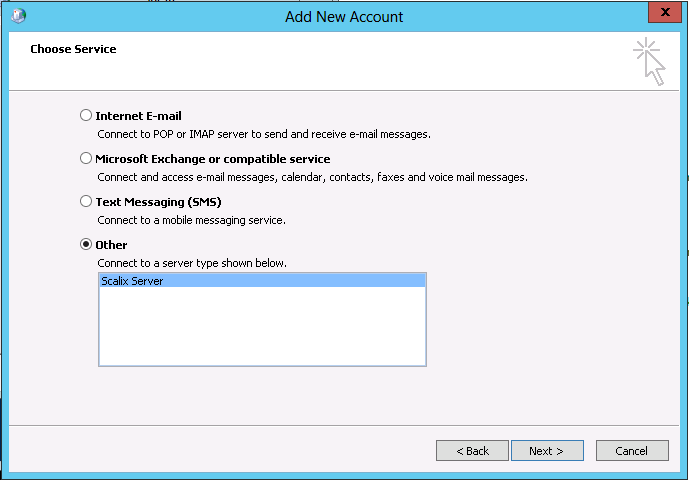Click empty area of server type list box
Image resolution: width=689 pixels, height=480 pixels.
pos(262,330)
